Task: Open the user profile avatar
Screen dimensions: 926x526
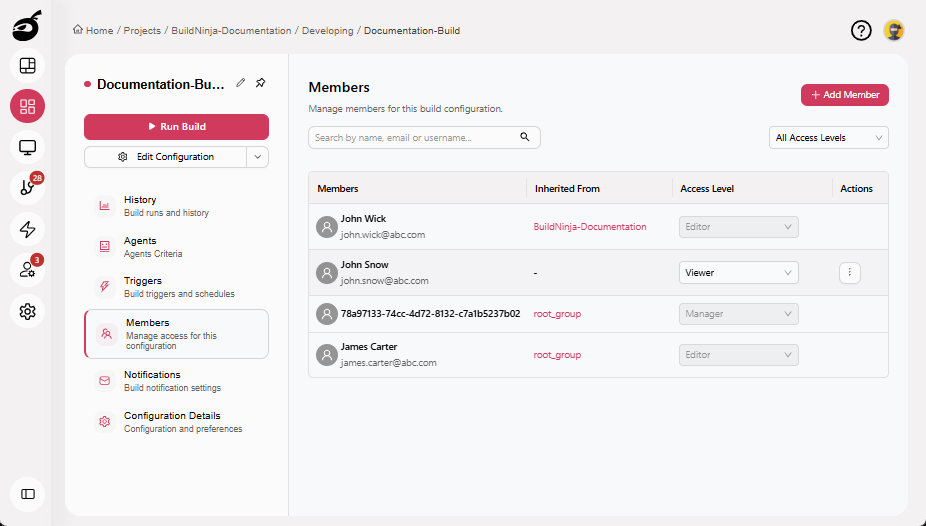Action: tap(894, 31)
